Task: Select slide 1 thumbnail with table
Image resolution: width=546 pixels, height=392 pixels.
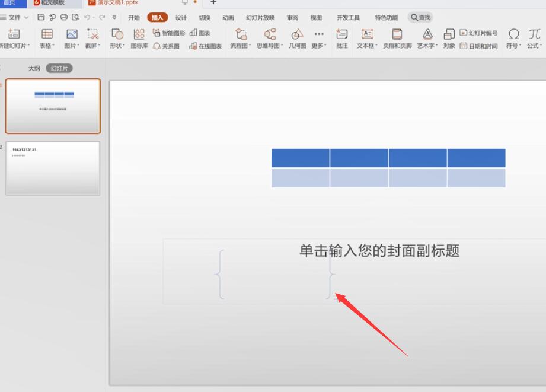Action: point(53,106)
